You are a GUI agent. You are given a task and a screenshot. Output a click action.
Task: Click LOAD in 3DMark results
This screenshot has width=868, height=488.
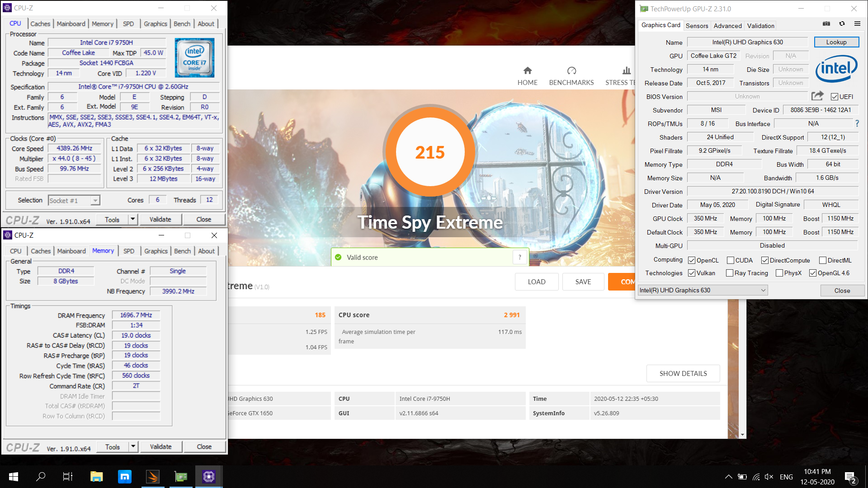pos(537,282)
